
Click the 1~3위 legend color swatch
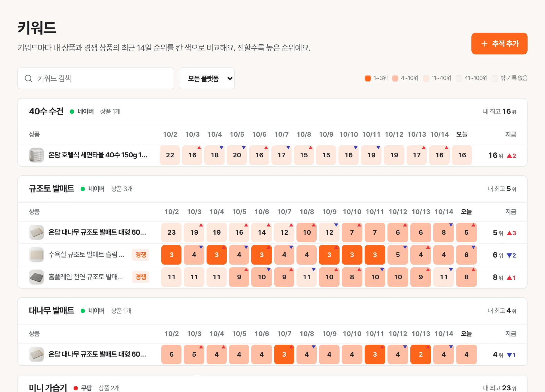click(368, 78)
